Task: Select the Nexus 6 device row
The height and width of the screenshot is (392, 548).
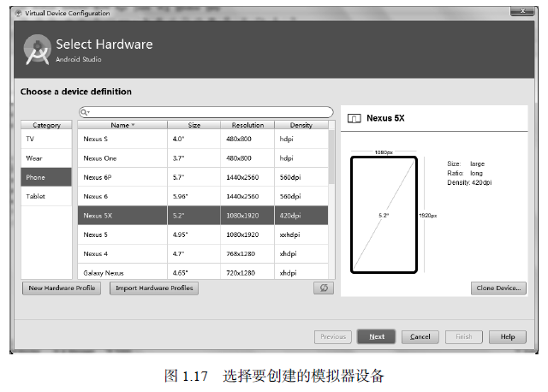Action: click(203, 196)
